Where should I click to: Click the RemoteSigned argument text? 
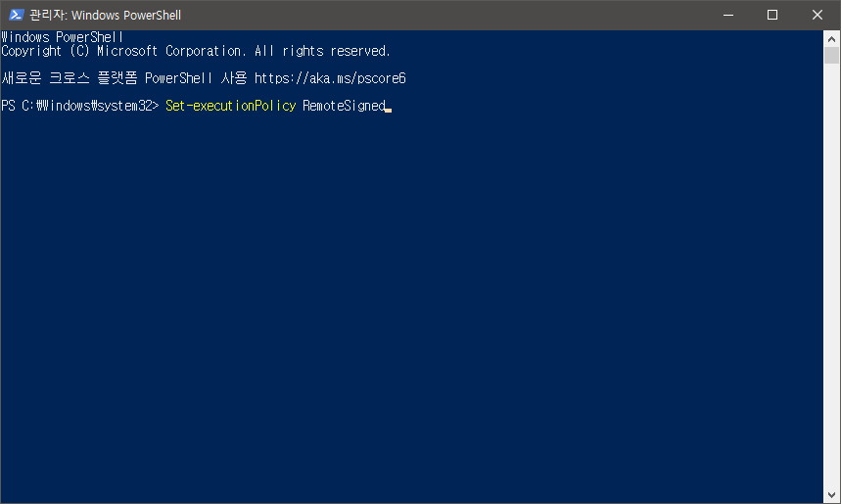pyautogui.click(x=344, y=106)
